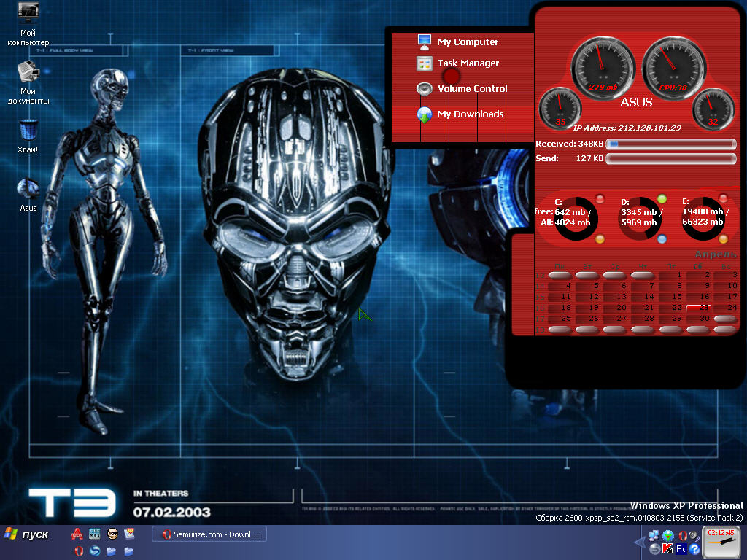Click the Send traffic progress bar
This screenshot has height=560, width=747.
(x=671, y=158)
